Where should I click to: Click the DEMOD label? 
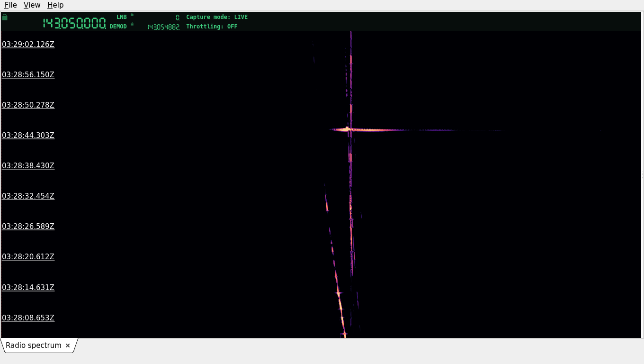(118, 27)
